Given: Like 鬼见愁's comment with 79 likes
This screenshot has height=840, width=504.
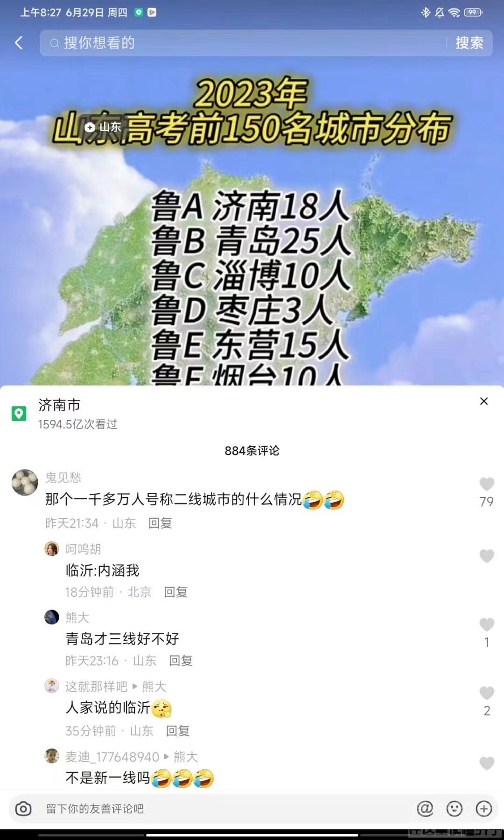Looking at the screenshot, I should pos(487,484).
